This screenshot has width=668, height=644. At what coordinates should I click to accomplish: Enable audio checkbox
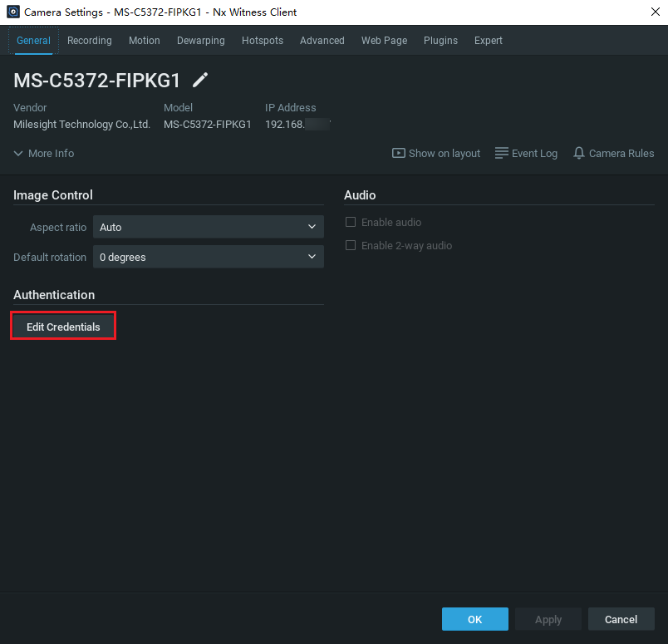350,222
